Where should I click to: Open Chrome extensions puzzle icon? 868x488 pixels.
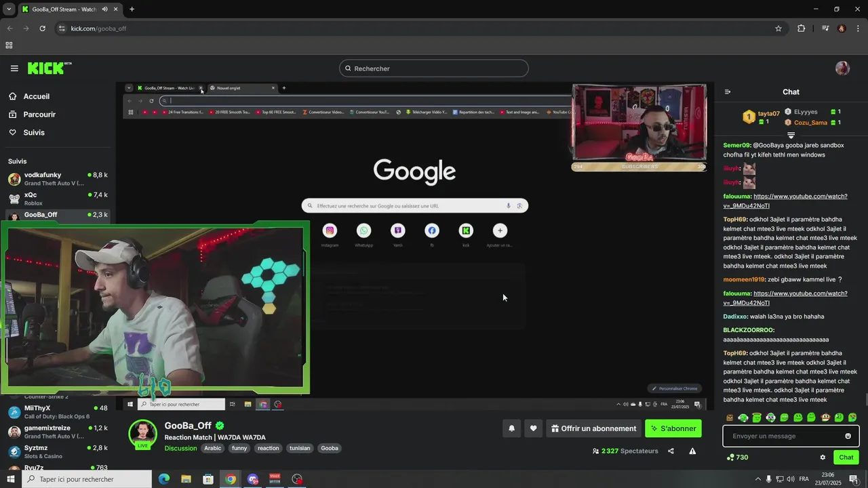click(801, 28)
